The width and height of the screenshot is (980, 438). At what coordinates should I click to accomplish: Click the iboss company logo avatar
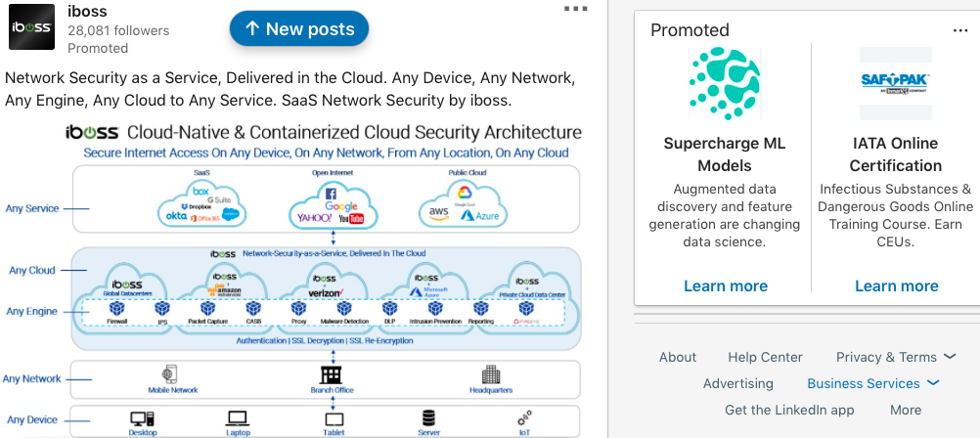31,26
